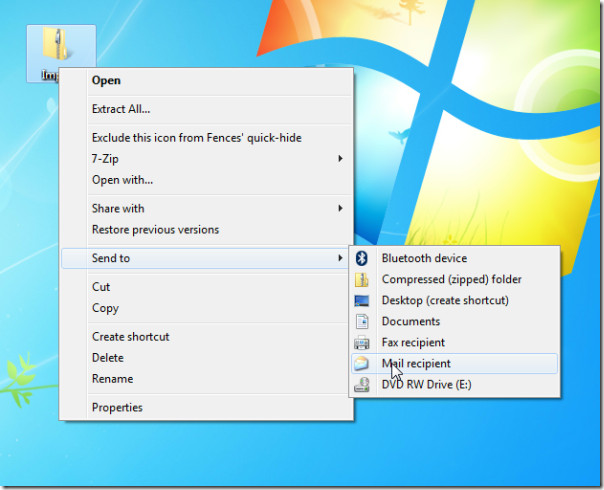The height and width of the screenshot is (490, 604).
Task: Click the Documents page icon
Action: point(362,321)
